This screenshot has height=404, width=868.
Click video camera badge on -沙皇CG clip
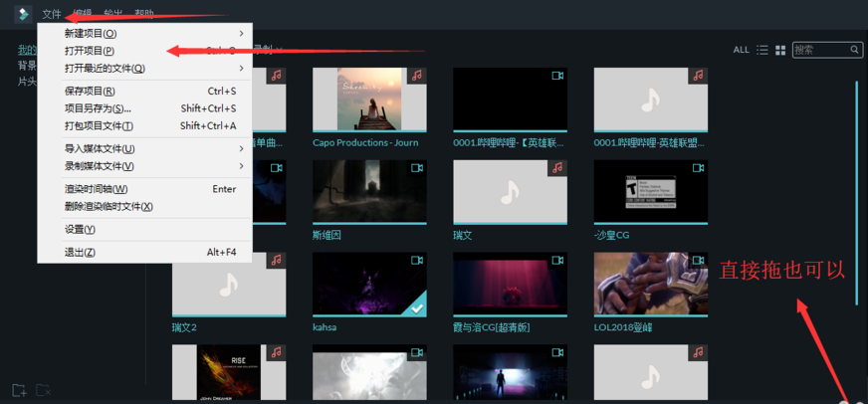pyautogui.click(x=698, y=168)
